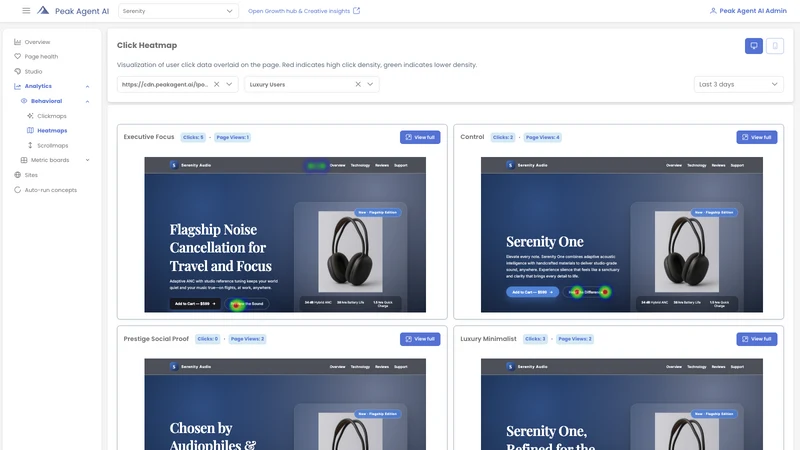Click the Scrollmaps arrows icon
This screenshot has height=450, width=800.
[30, 145]
